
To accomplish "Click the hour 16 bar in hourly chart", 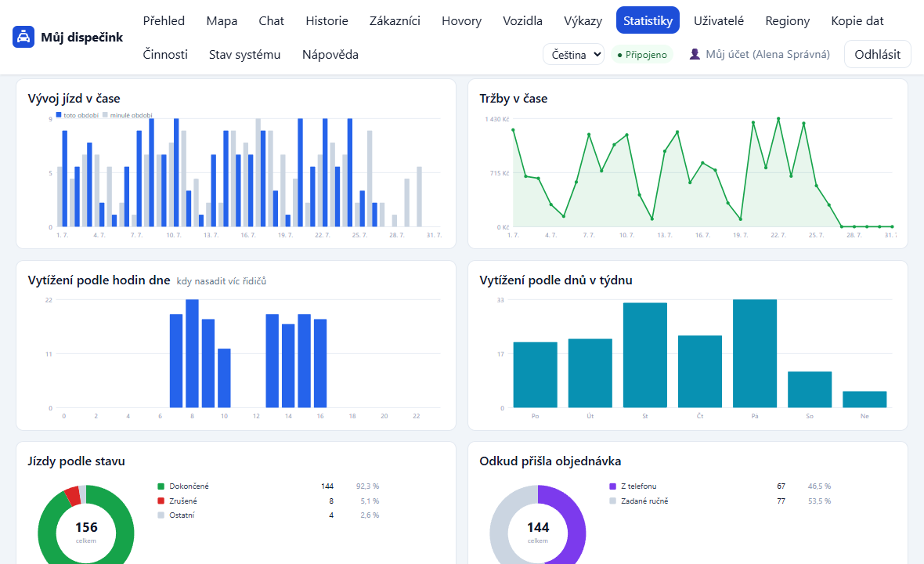I will [x=320, y=363].
